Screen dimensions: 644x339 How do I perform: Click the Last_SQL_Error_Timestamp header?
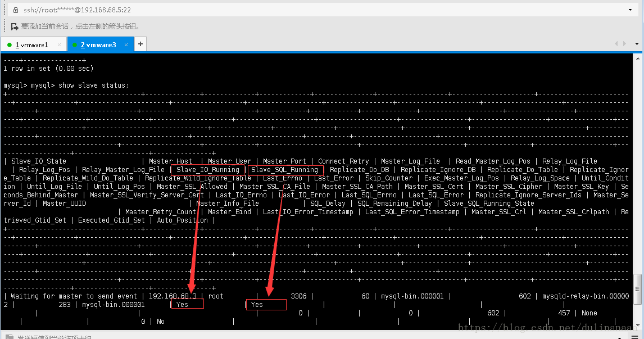pyautogui.click(x=412, y=211)
